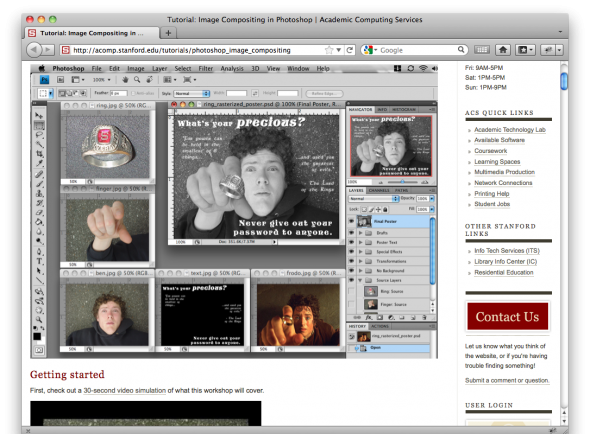Screen dimensions: 590x434
Task: Open the Library Info Center (IC) link
Action: click(x=506, y=262)
